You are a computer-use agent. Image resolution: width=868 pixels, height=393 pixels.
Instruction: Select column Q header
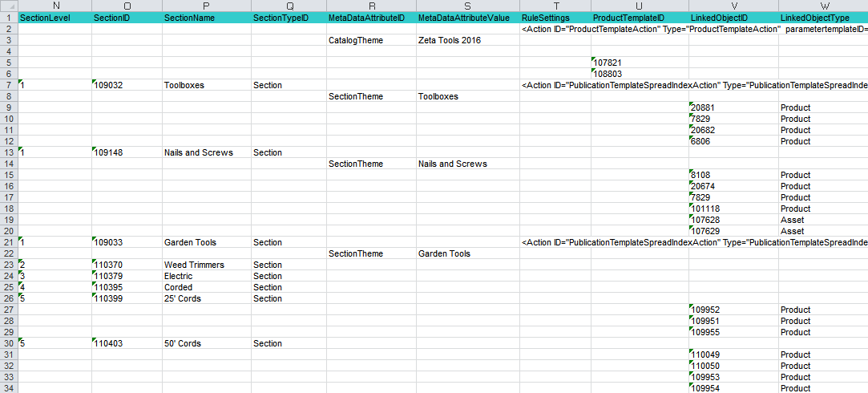(x=289, y=6)
